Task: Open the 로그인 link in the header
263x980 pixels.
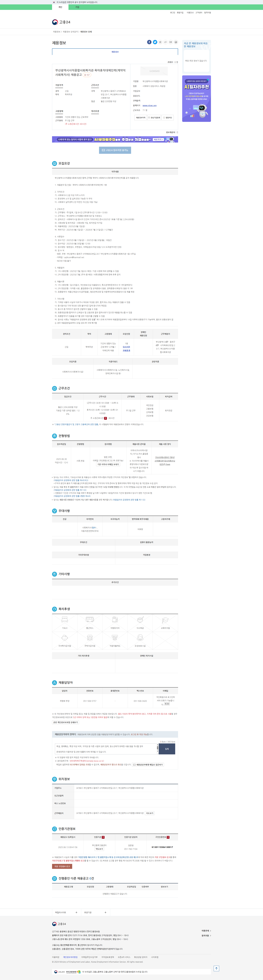Action: point(173,13)
